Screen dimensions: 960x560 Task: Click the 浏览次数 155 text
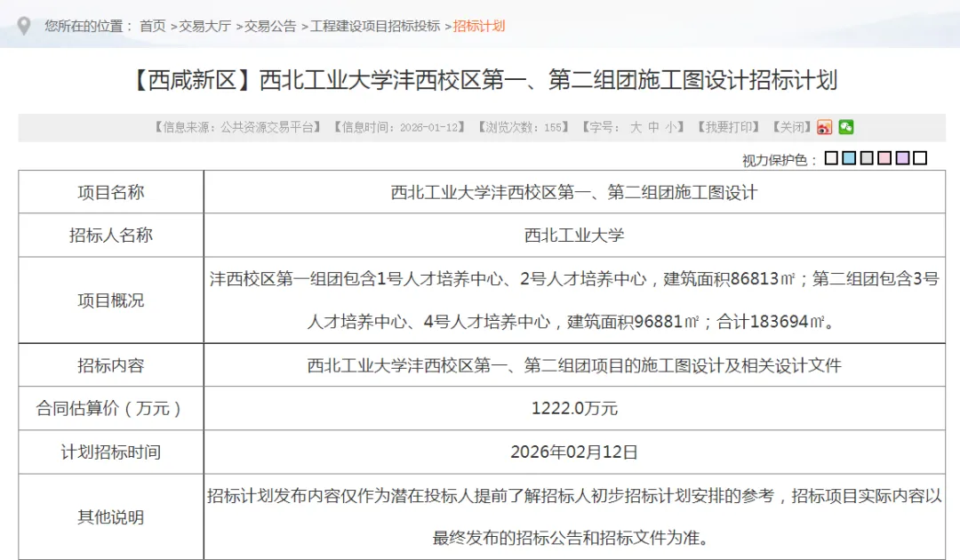point(524,127)
